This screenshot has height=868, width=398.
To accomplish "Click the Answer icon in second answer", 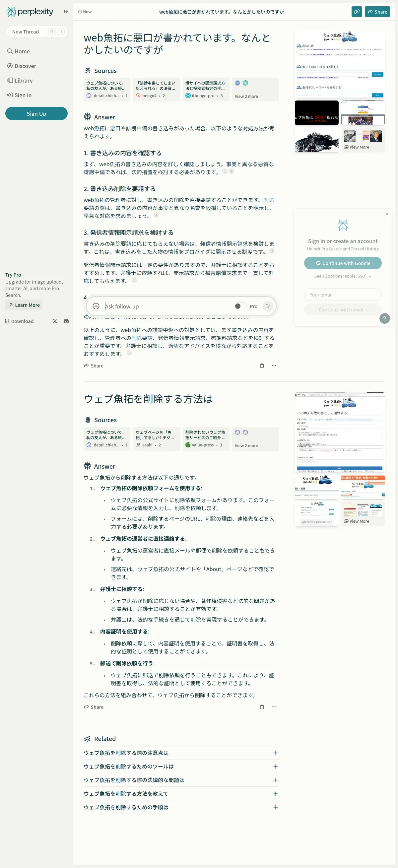I will click(87, 466).
